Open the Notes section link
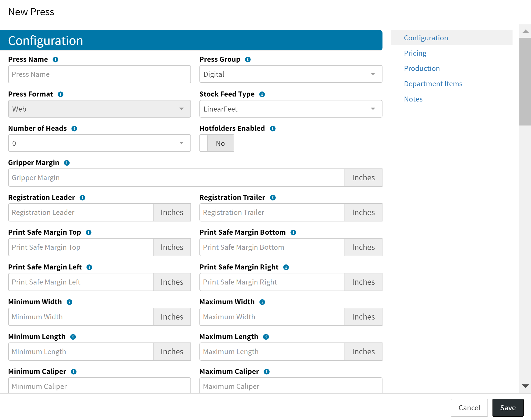 pyautogui.click(x=413, y=99)
